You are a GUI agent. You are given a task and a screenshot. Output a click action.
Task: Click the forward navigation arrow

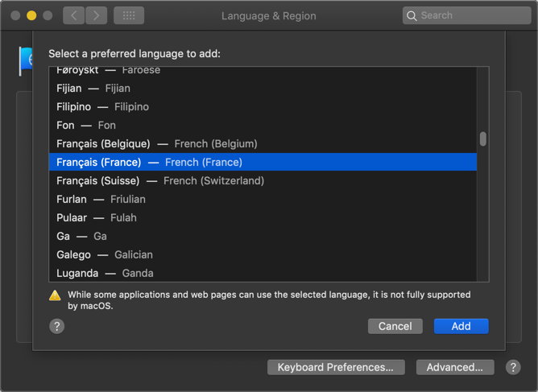point(96,15)
